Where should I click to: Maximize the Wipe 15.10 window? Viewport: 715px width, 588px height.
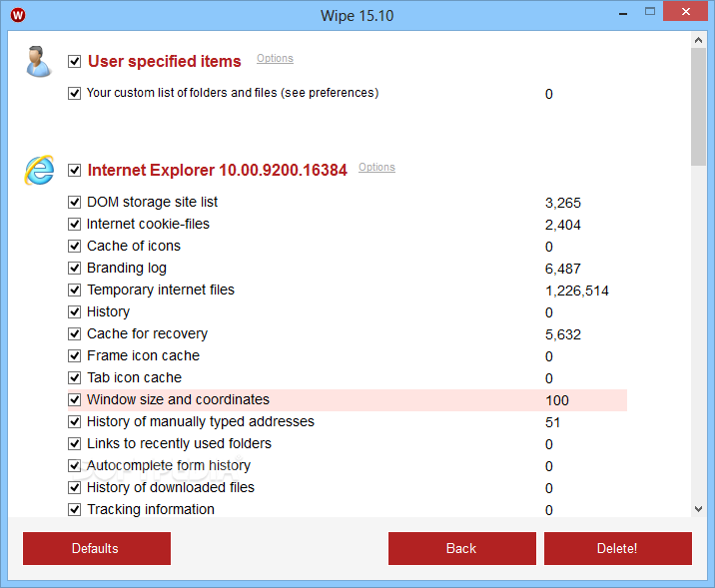pos(650,12)
